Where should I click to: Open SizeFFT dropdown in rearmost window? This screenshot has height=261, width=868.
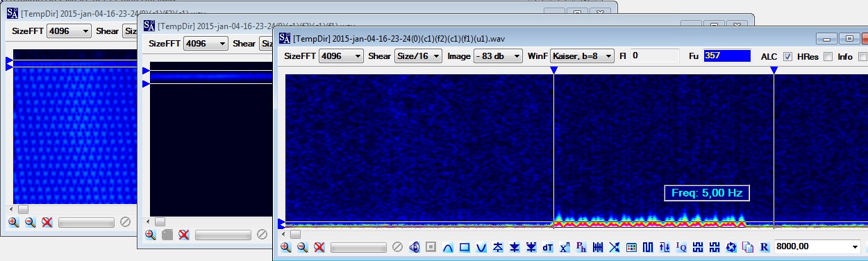69,31
